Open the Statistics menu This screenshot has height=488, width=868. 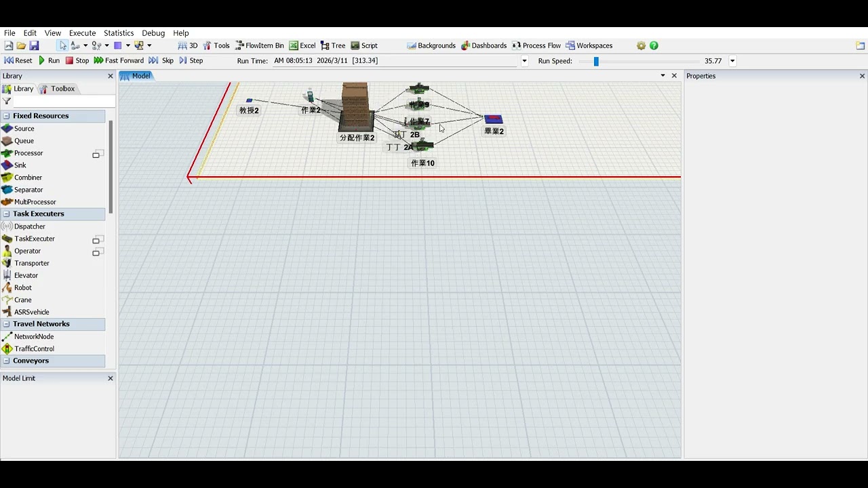(x=119, y=33)
